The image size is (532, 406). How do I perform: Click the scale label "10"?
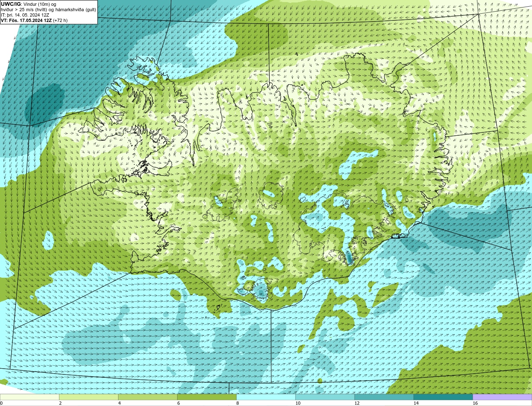[298, 403]
